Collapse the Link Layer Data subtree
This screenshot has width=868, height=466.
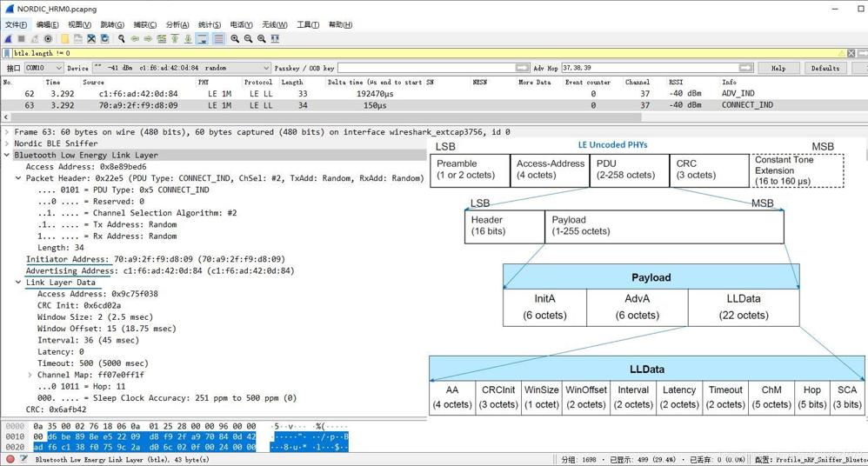point(18,283)
